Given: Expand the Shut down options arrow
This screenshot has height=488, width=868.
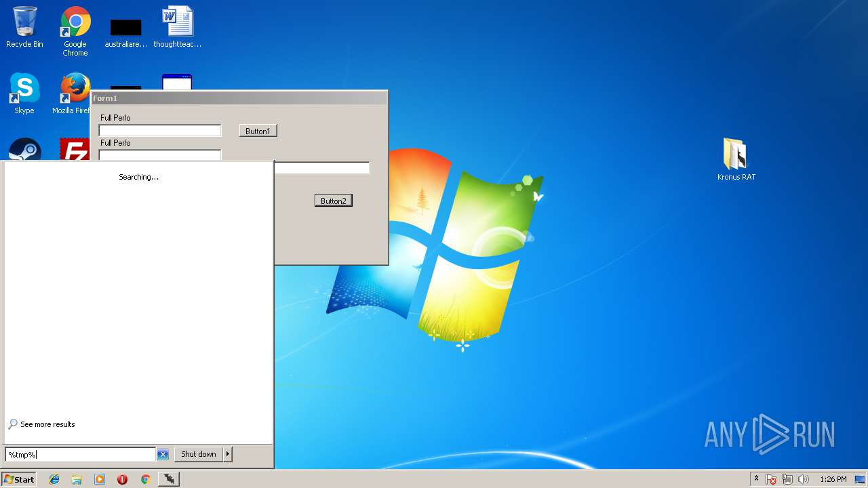Looking at the screenshot, I should (228, 454).
